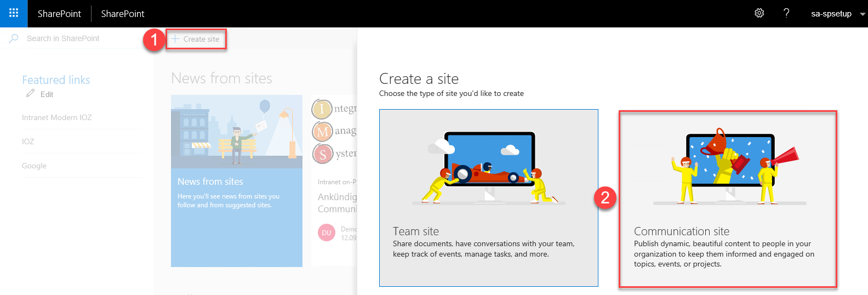Click the News from sites page heading

[221, 78]
